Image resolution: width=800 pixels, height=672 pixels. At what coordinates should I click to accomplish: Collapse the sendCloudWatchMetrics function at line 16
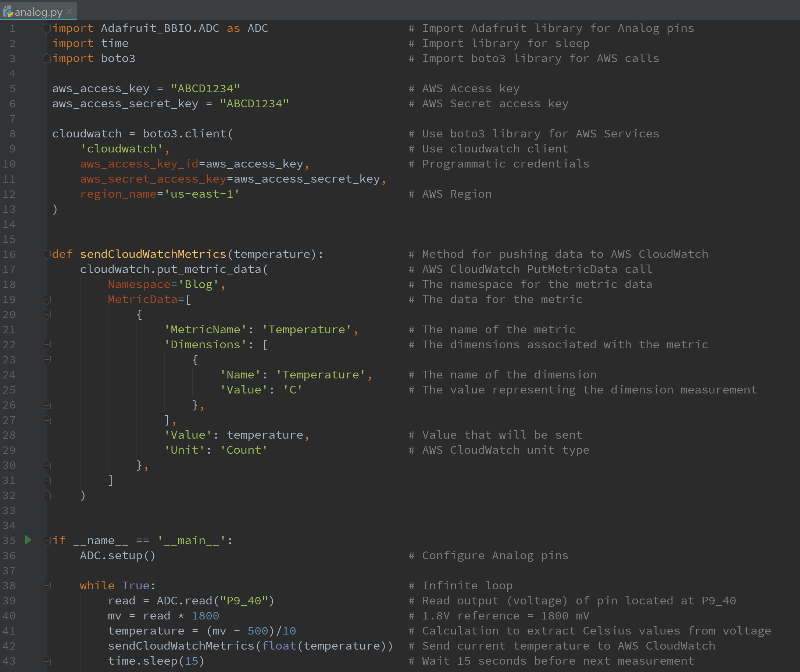(x=47, y=254)
